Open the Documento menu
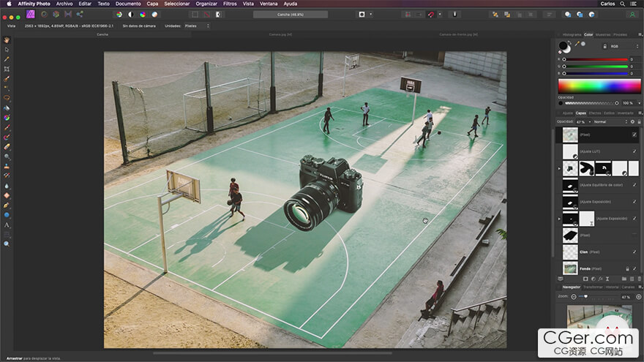 click(128, 4)
